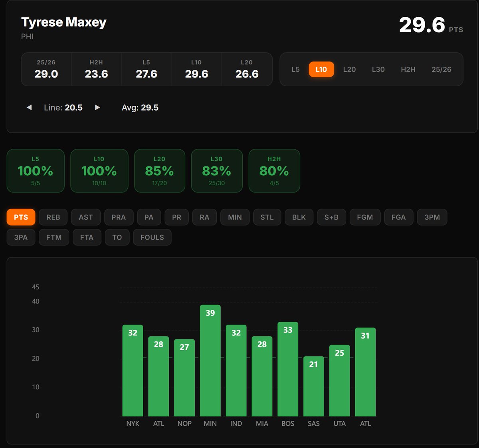The height and width of the screenshot is (448, 479).
Task: Click the 25/26 season average 29.0 cell
Action: click(x=46, y=69)
